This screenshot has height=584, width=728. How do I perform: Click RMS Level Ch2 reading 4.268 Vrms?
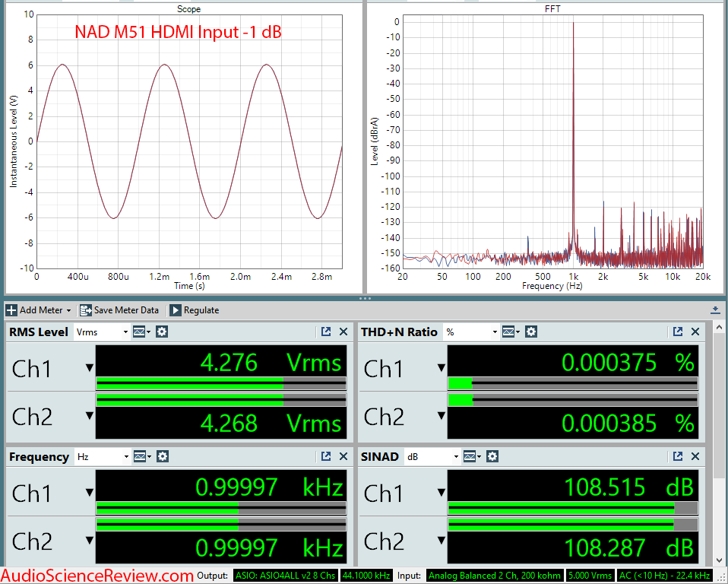pyautogui.click(x=271, y=424)
